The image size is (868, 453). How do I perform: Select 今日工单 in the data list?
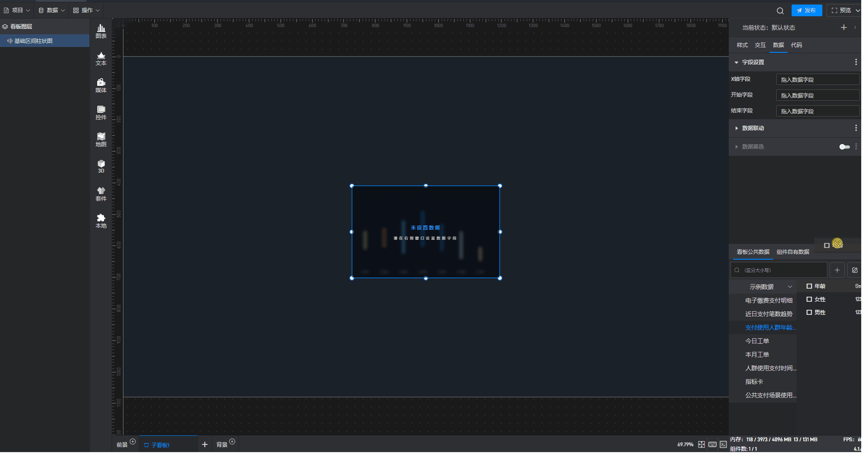[757, 341]
